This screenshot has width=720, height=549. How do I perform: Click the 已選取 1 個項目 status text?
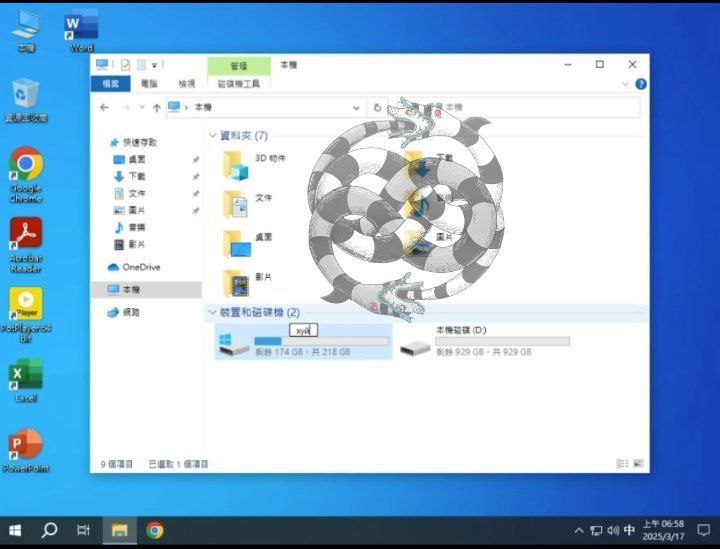click(x=178, y=464)
